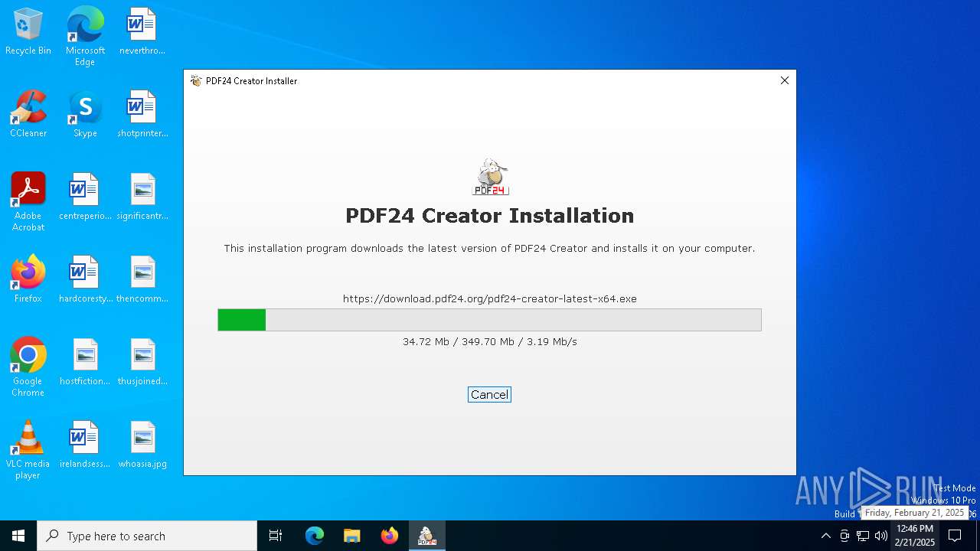Click the PDF24 sheep logo in installer
The height and width of the screenshot is (551, 980).
(490, 177)
